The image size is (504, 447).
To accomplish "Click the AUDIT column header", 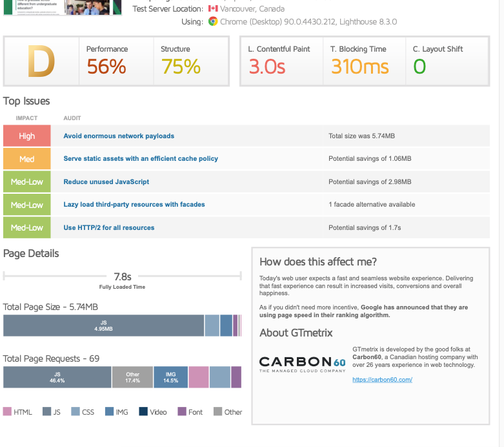I will (x=72, y=118).
